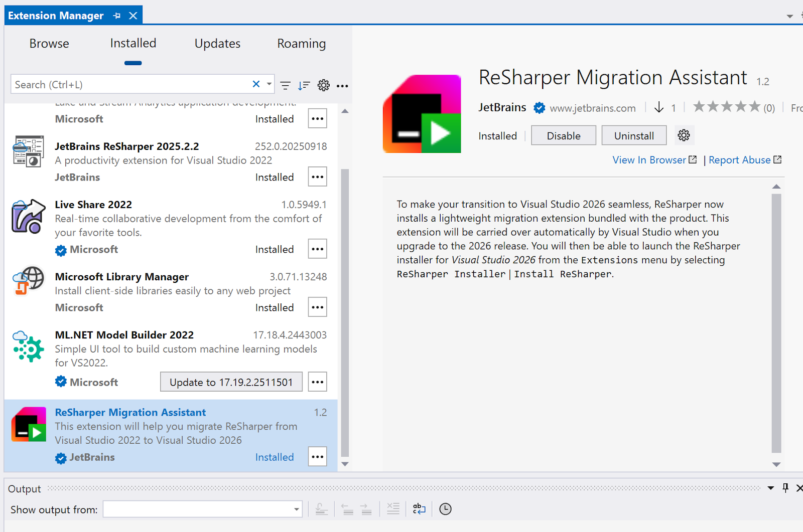Select JetBrains ReSharper 2025.2.2 list item
803x532 pixels.
click(166, 160)
